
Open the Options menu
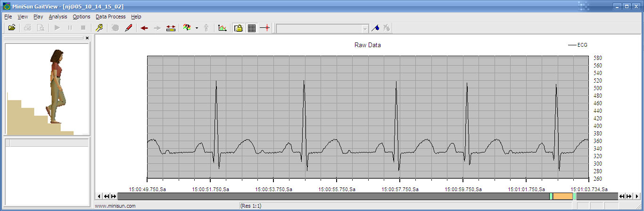[x=82, y=17]
